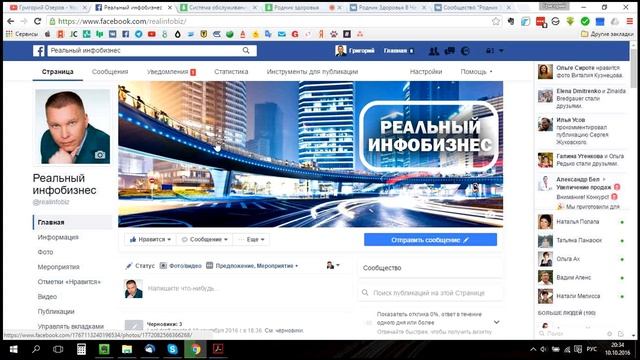Open the red G bookmark icon
Image resolution: width=640 pixels, height=360 pixels.
tap(295, 34)
